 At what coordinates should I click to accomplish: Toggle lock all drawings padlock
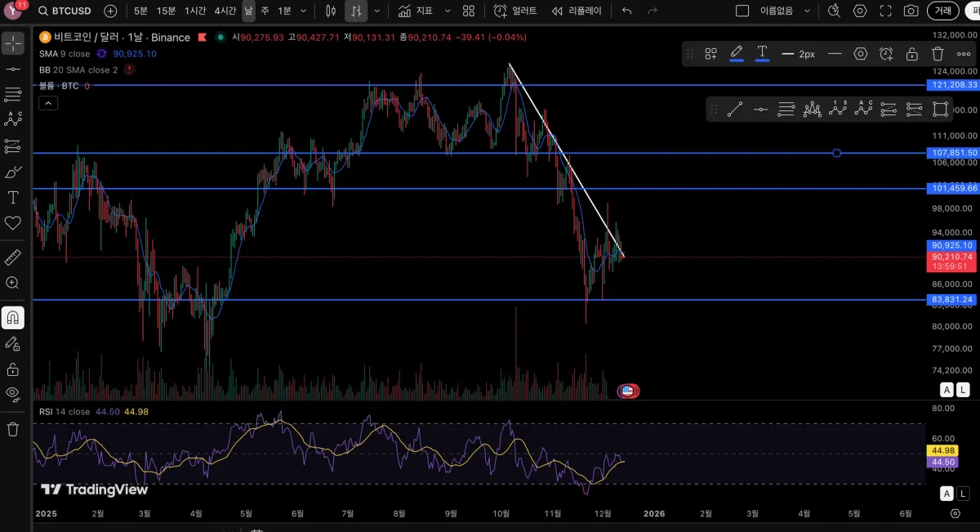13,369
